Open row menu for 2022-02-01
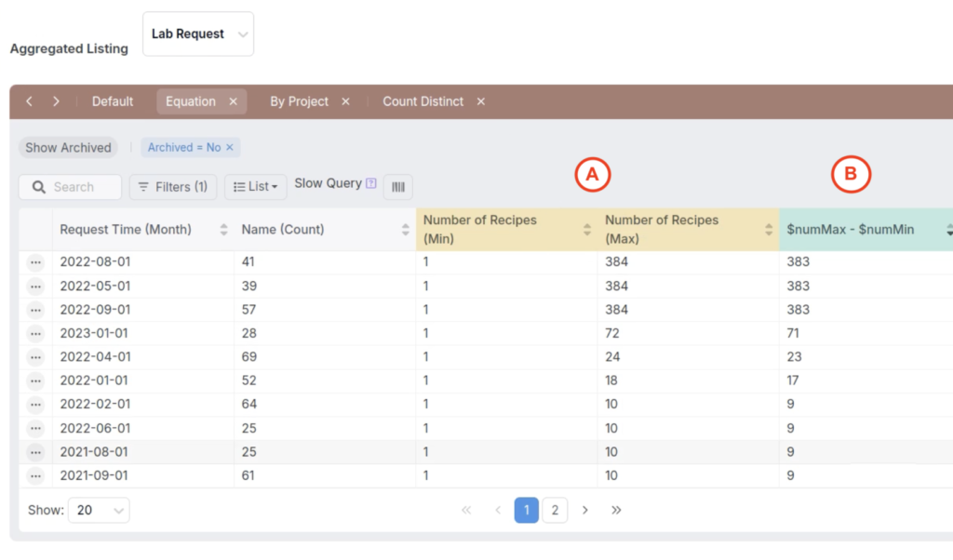This screenshot has width=953, height=560. click(x=36, y=406)
